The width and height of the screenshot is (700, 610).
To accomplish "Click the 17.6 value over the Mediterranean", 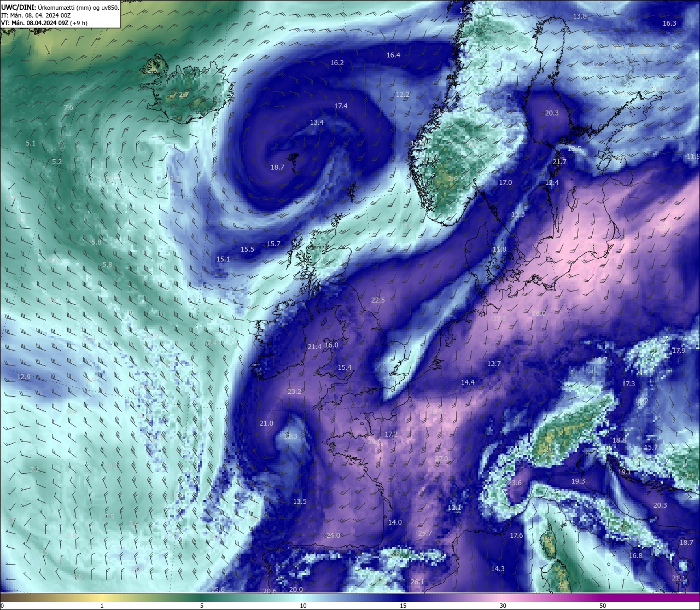I will click(x=516, y=536).
